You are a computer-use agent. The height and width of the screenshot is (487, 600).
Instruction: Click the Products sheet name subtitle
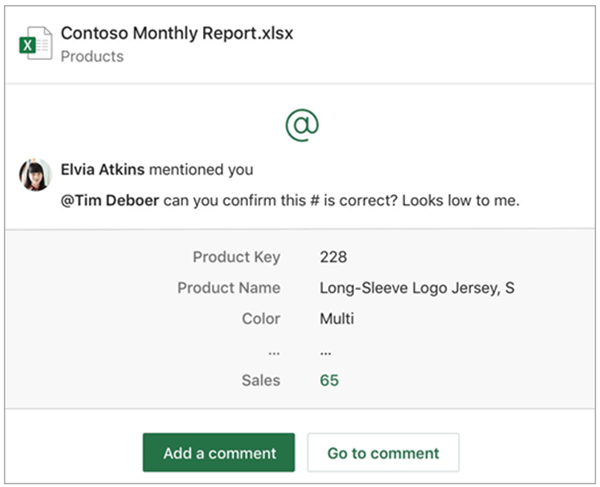(x=92, y=57)
